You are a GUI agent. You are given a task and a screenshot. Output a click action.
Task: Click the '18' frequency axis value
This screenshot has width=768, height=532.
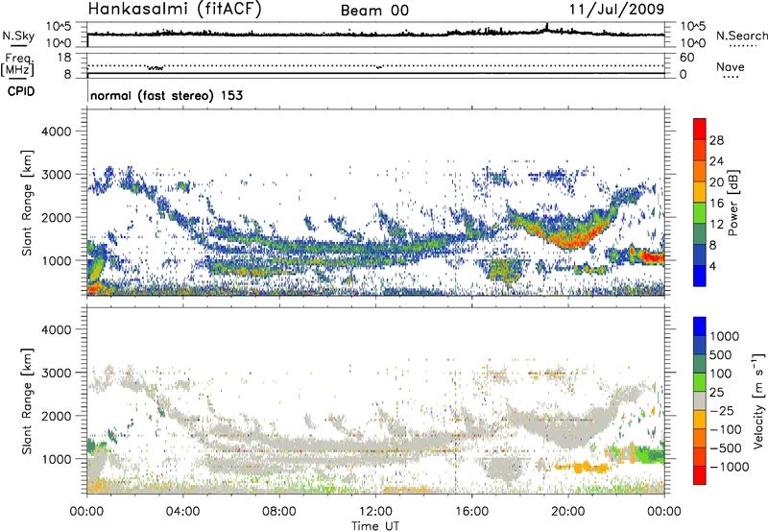tap(64, 58)
